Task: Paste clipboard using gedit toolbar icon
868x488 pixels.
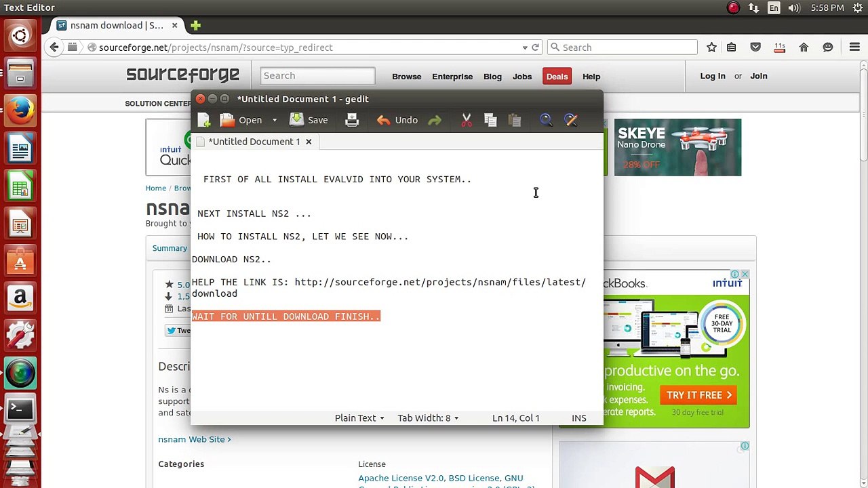Action: [x=515, y=120]
